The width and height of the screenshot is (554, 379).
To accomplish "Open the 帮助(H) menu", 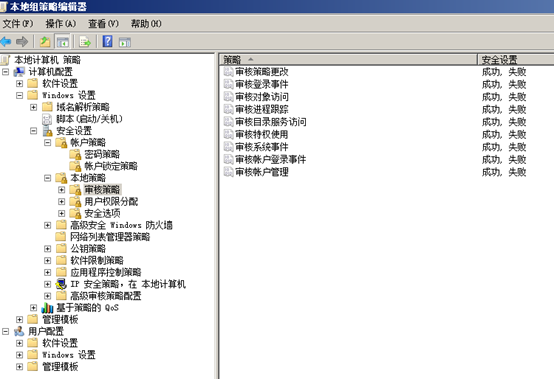I will click(x=146, y=24).
